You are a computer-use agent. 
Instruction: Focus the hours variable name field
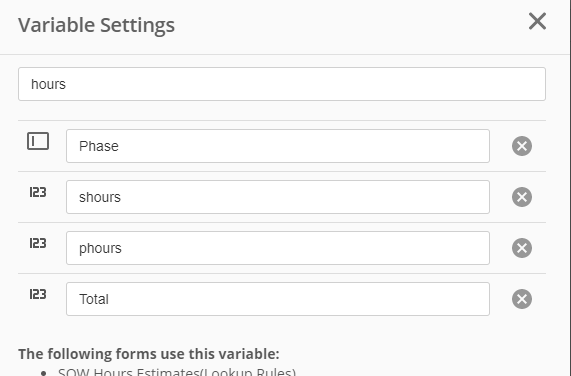(282, 84)
